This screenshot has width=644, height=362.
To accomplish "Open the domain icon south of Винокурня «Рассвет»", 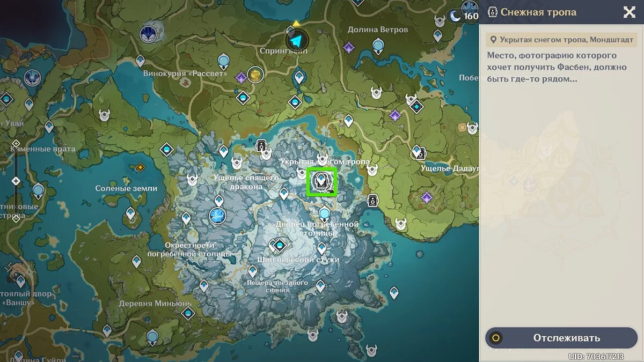I will [x=243, y=98].
